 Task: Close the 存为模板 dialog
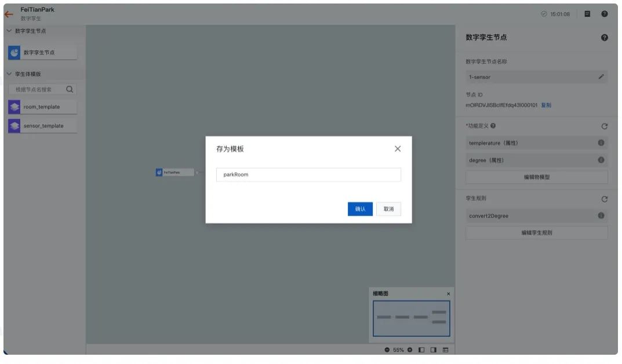[398, 149]
